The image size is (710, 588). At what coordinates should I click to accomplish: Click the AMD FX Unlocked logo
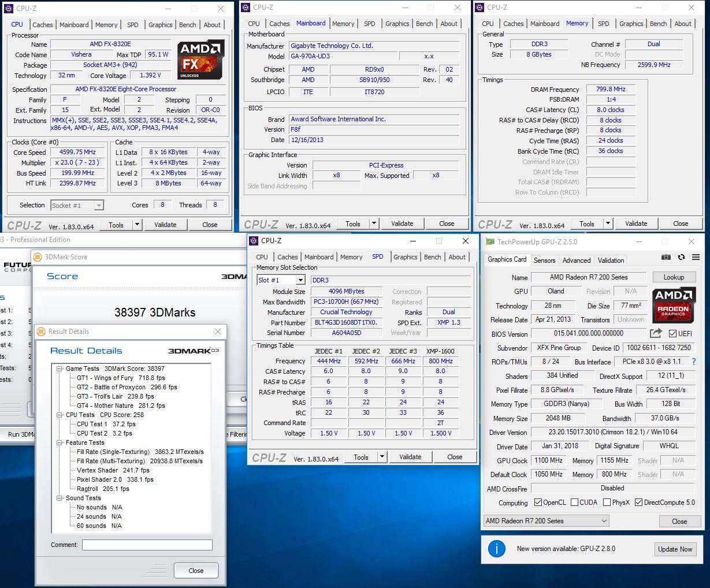[x=200, y=60]
